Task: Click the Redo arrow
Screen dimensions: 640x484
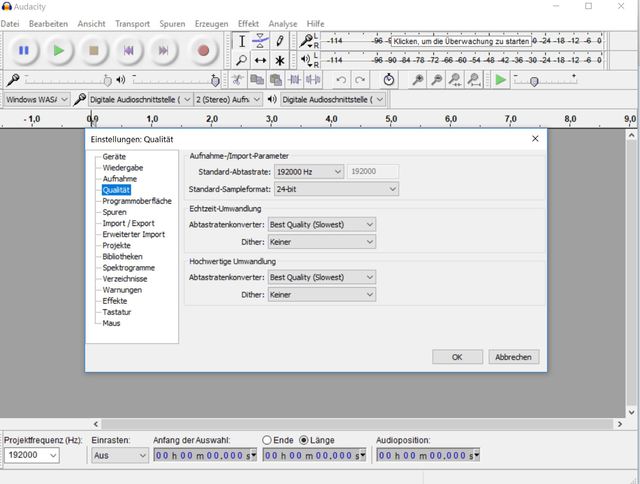Action: (360, 80)
